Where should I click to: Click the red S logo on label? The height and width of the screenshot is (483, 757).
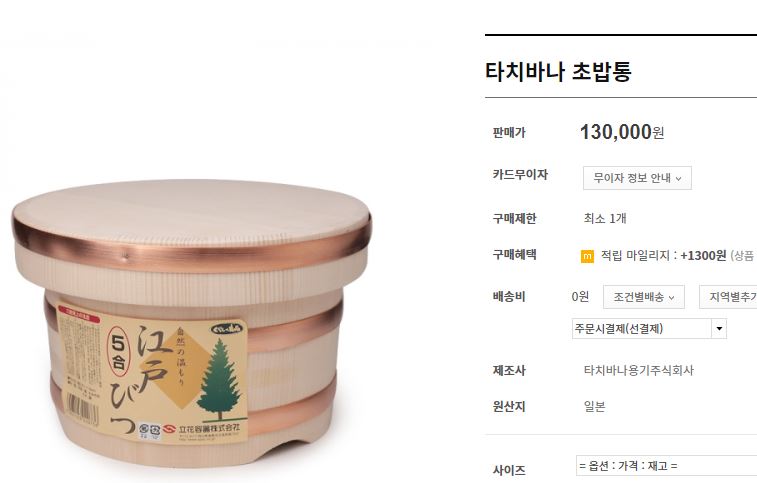pos(169,428)
